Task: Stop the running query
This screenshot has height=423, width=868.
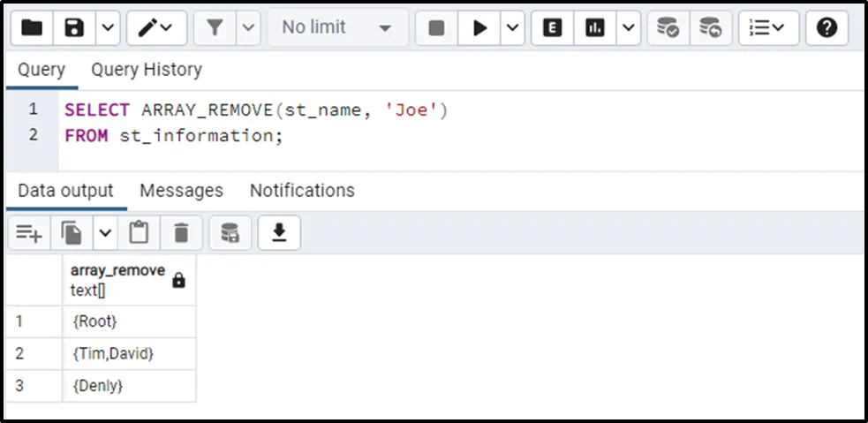Action: (x=436, y=28)
